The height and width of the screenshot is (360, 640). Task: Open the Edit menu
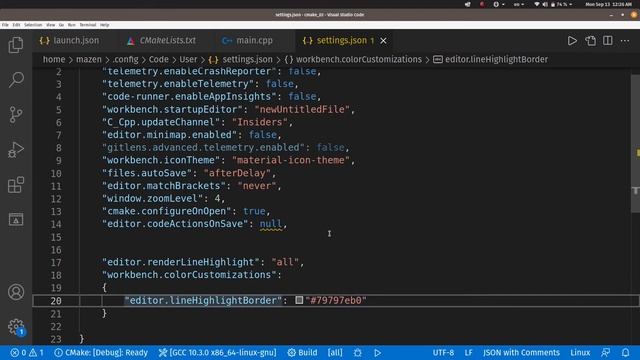click(16, 25)
